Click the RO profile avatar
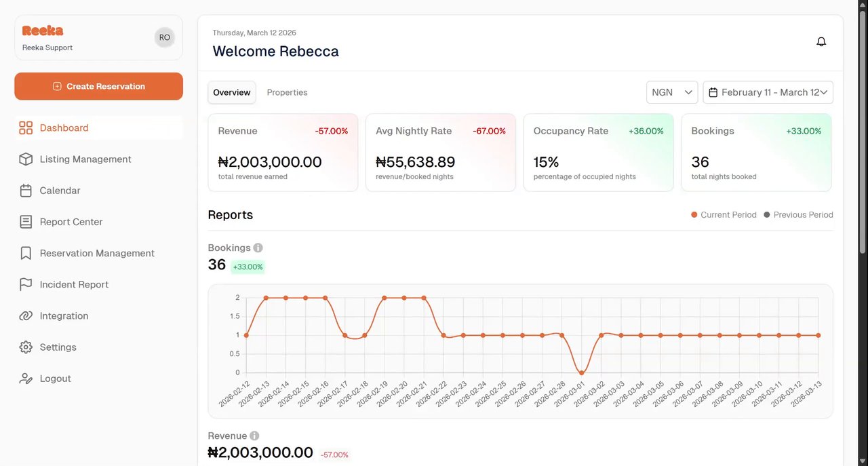 coord(165,38)
